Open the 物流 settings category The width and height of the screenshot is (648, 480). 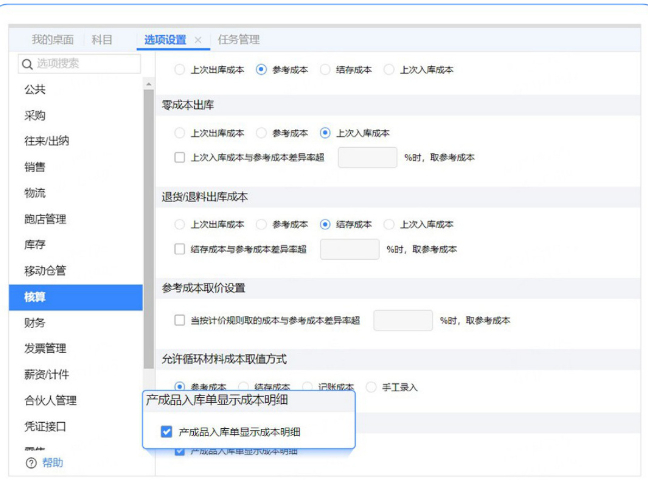pos(35,193)
